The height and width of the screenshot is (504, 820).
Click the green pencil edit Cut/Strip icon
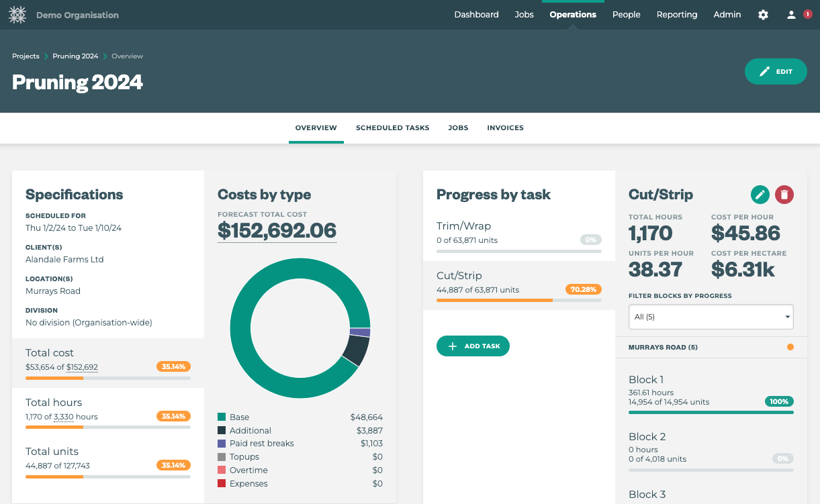click(x=760, y=195)
